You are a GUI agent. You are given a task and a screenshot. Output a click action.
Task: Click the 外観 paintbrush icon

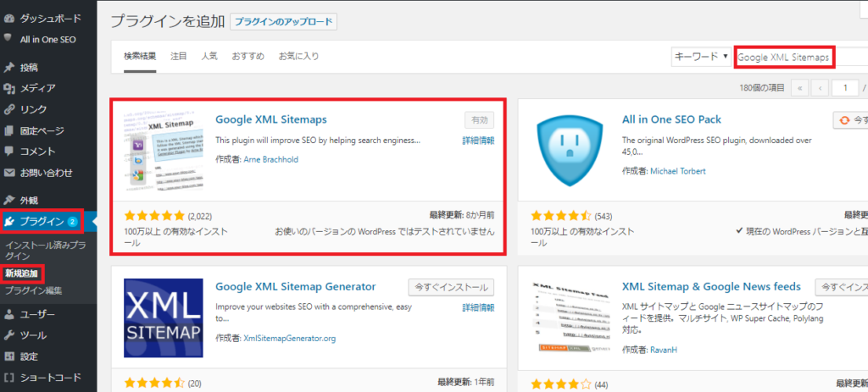8,200
